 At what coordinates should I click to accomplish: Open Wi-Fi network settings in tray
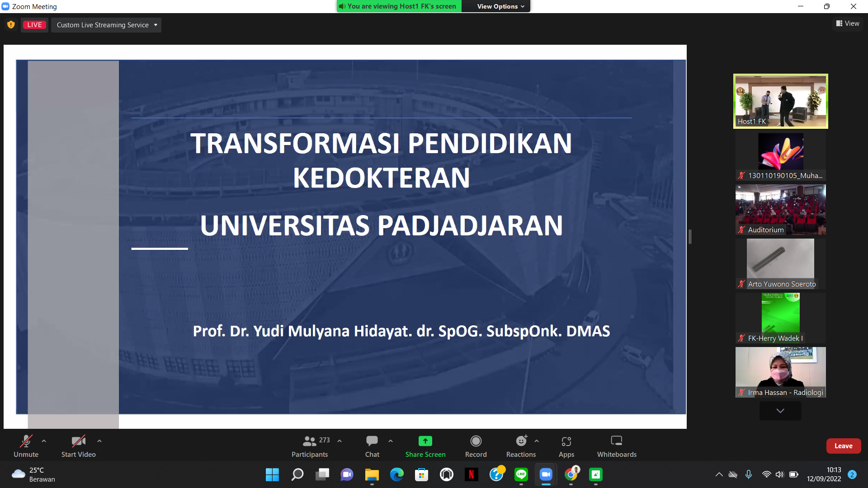[766, 474]
